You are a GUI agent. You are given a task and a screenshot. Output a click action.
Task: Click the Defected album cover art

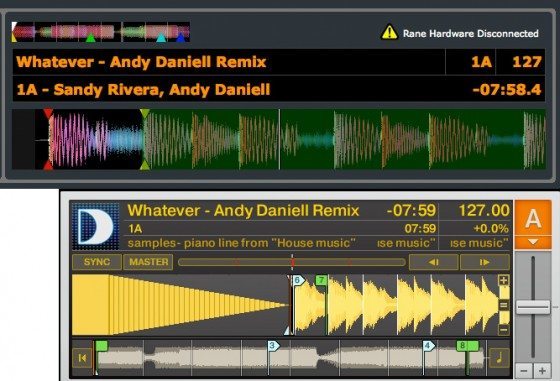click(x=96, y=226)
